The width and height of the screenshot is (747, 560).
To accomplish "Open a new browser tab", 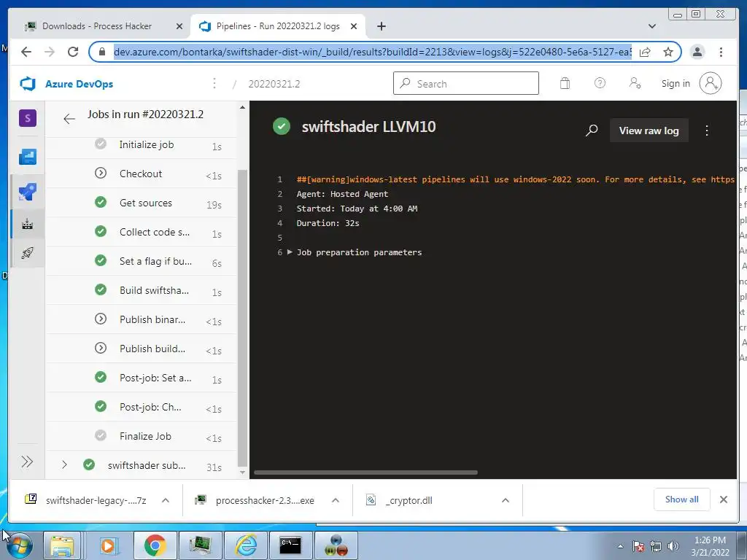I will 381,26.
